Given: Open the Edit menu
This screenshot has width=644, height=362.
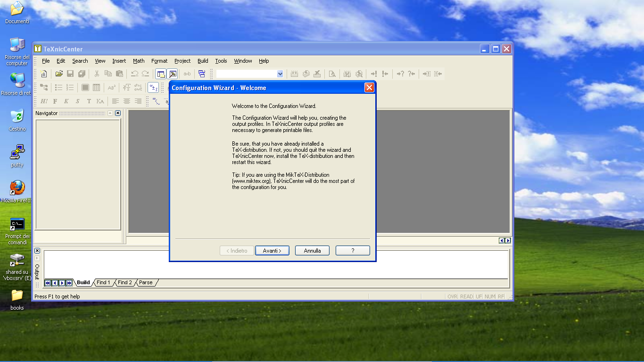Looking at the screenshot, I should coord(61,61).
